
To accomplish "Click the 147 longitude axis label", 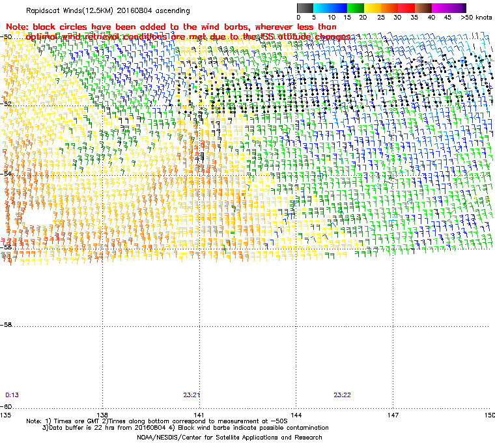I will 393,415.
